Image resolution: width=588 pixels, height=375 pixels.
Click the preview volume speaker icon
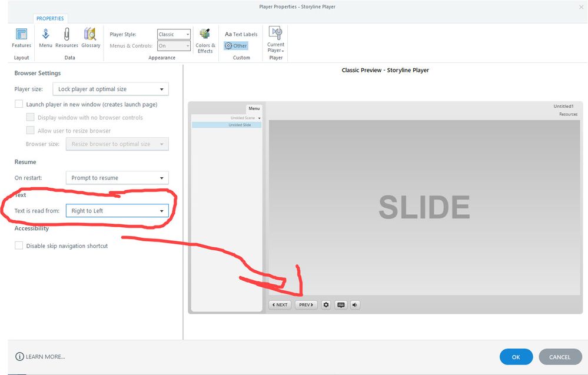coord(355,305)
